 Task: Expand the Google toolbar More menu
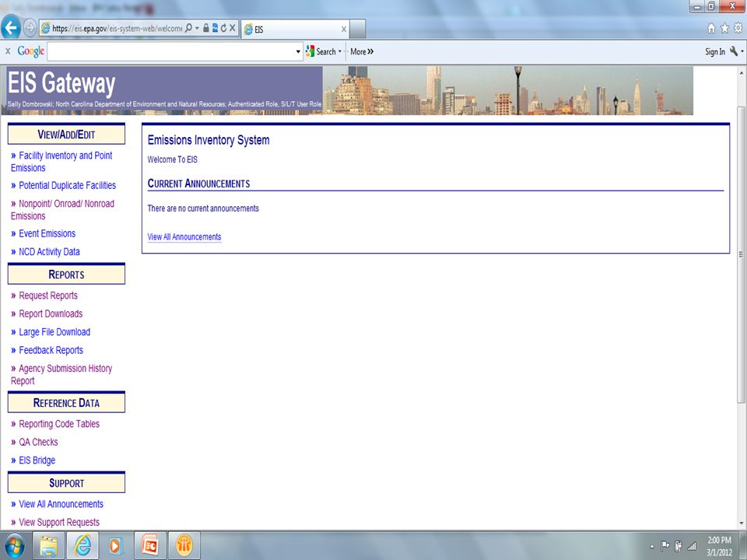(362, 51)
